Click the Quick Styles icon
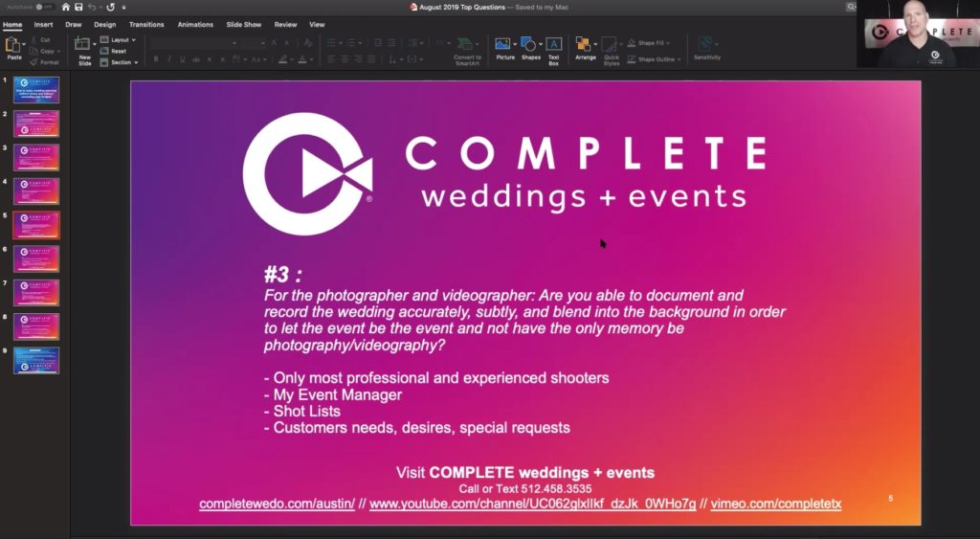 click(610, 44)
